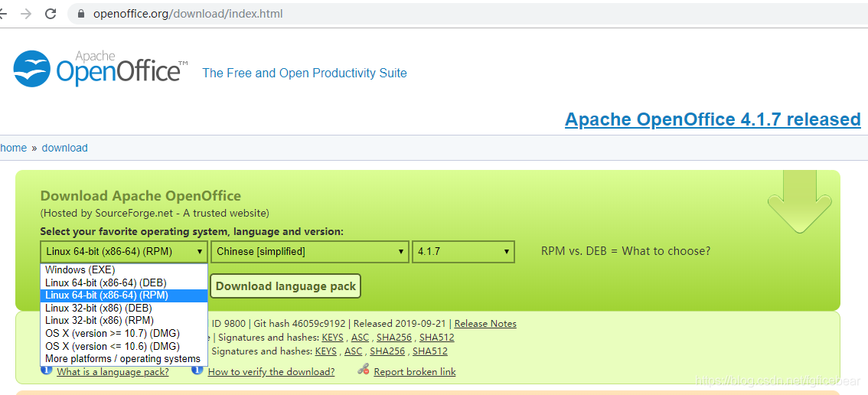Click "Download Apache OpenOffice" heading
This screenshot has height=395, width=868.
141,195
